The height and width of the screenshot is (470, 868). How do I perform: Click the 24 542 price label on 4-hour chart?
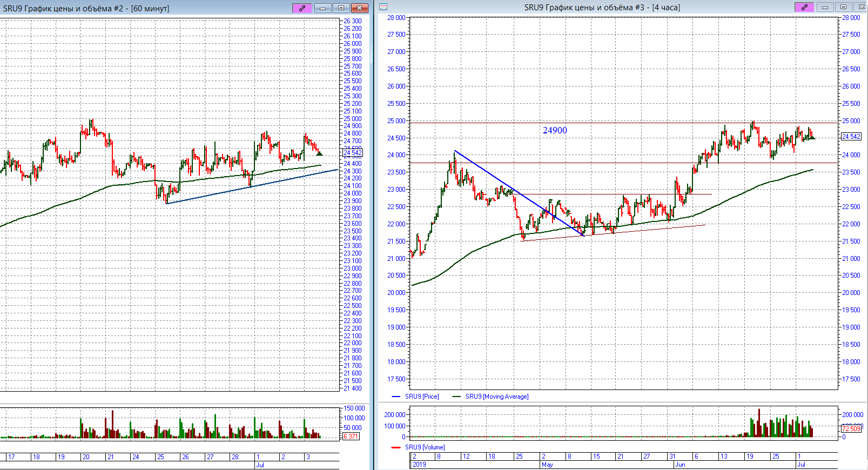tap(851, 137)
